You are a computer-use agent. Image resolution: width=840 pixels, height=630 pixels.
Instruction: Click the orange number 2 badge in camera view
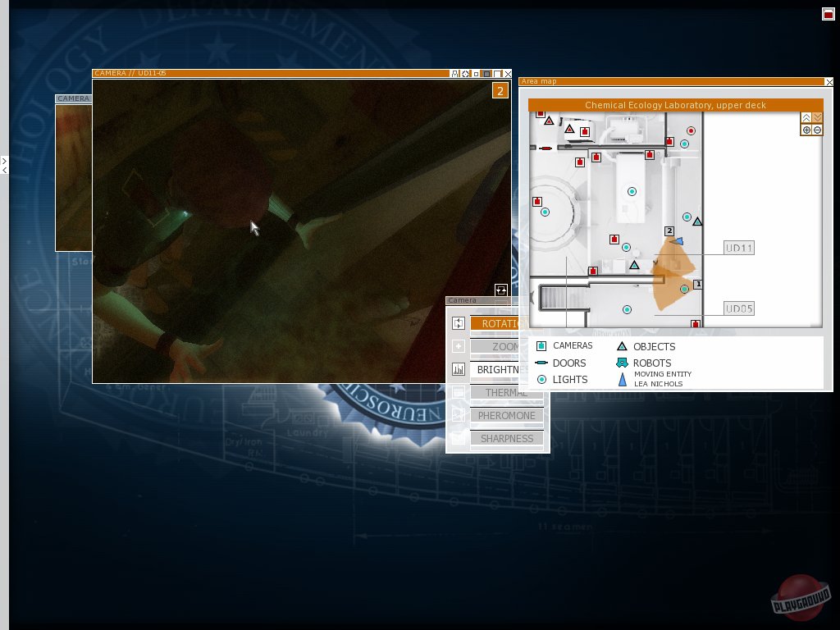click(500, 90)
